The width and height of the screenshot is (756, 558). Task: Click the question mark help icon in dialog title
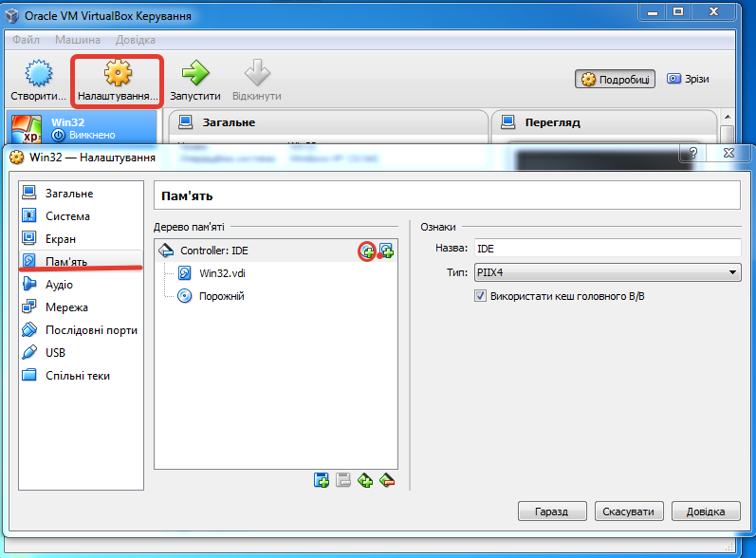pos(692,153)
